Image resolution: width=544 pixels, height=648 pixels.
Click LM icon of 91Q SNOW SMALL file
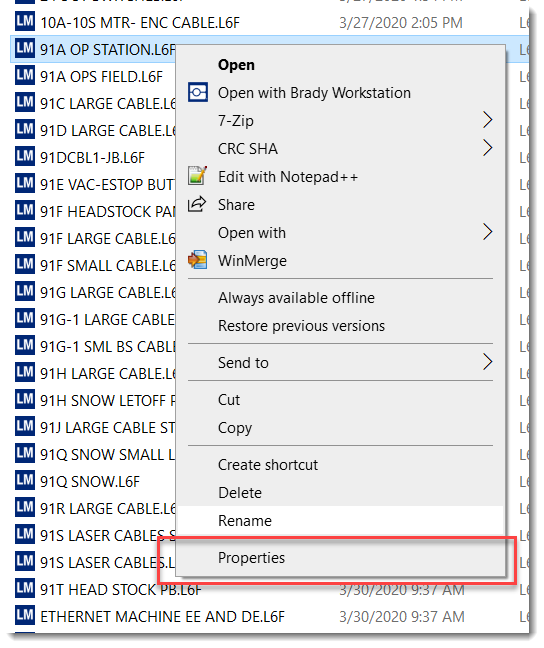click(x=24, y=453)
